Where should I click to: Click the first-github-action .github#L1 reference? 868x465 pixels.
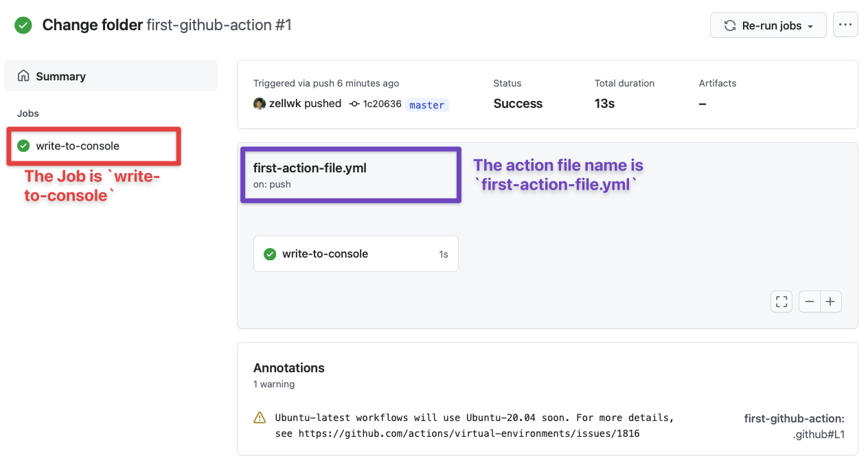(x=794, y=426)
